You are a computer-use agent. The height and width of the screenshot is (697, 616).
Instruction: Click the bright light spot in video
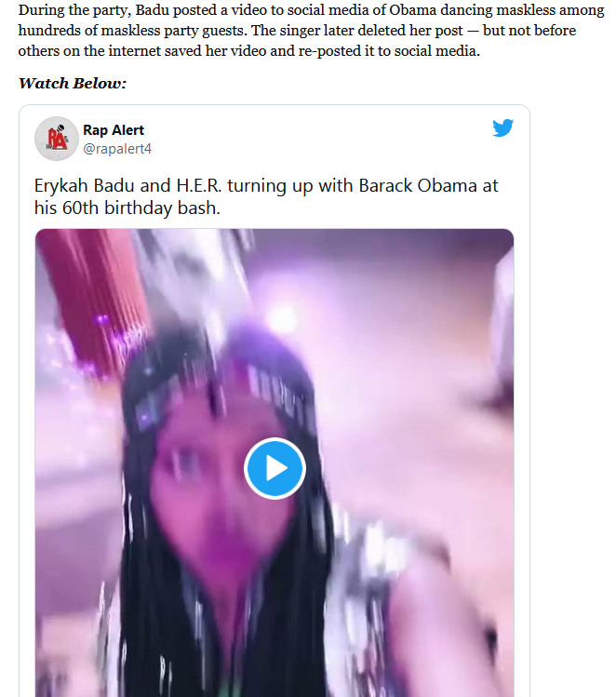tap(282, 318)
